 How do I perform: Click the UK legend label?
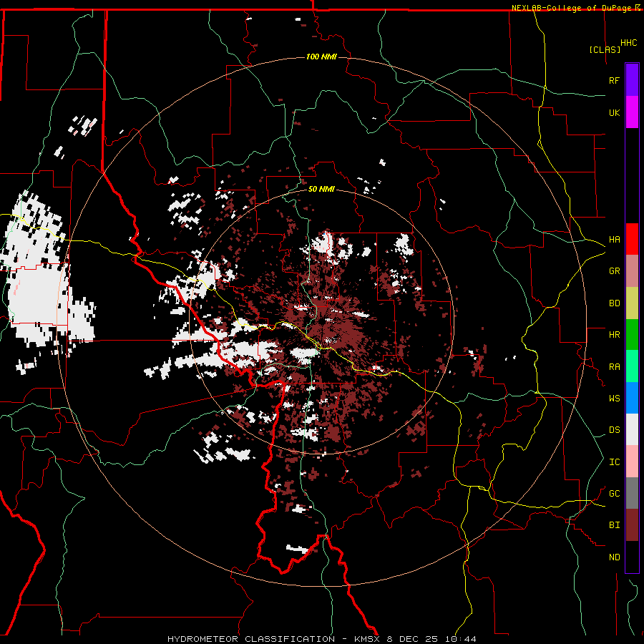pos(614,112)
